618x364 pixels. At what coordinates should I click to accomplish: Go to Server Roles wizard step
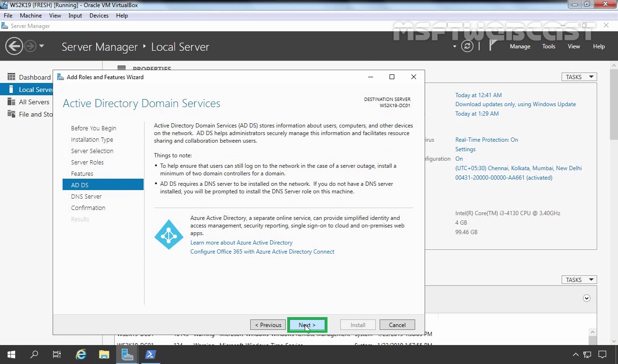point(87,162)
